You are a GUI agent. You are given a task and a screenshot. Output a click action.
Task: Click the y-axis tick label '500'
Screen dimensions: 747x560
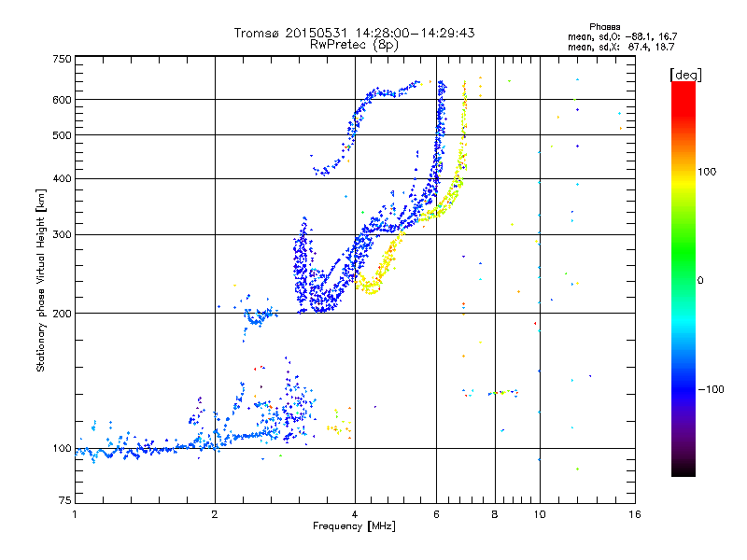62,135
